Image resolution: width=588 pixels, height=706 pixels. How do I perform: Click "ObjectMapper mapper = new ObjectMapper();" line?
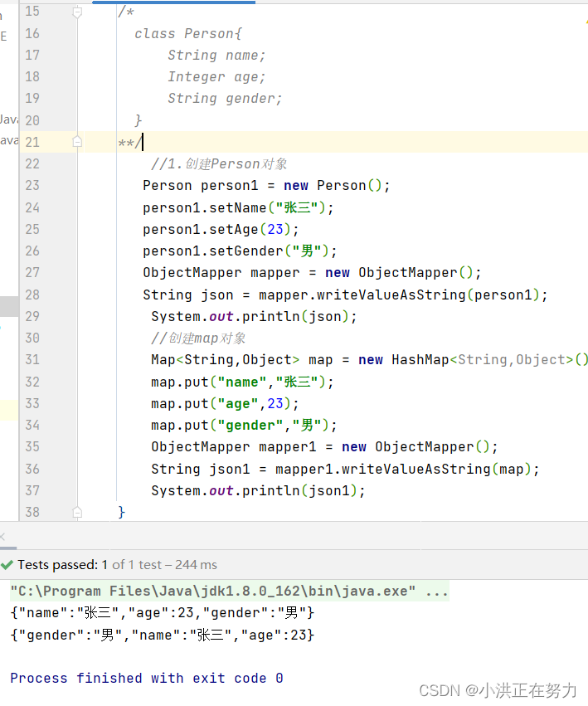[312, 273]
